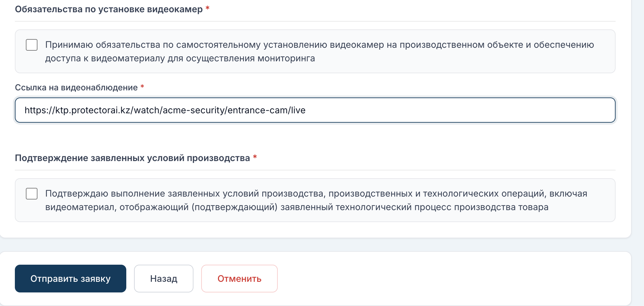Click the text 'доступа к видеоматериалу для осуществления мониторинга'

tap(180, 58)
